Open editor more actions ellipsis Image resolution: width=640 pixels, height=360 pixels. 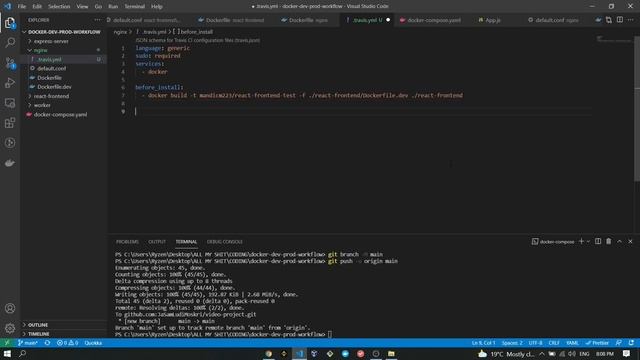631,20
